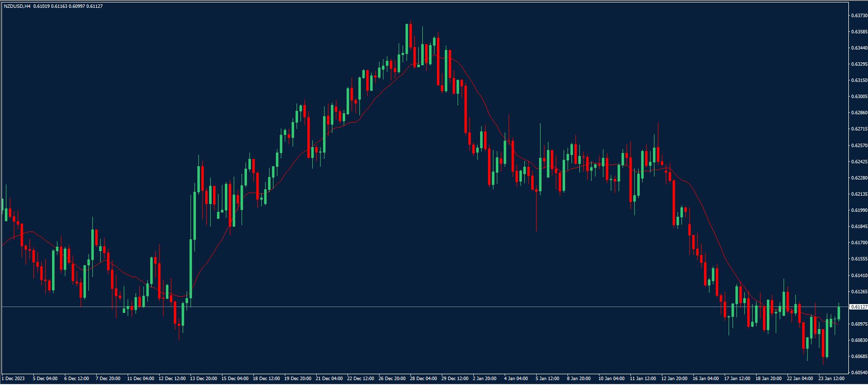Click time axis label 13 Dec 20:00
The height and width of the screenshot is (385, 868).
tap(203, 379)
